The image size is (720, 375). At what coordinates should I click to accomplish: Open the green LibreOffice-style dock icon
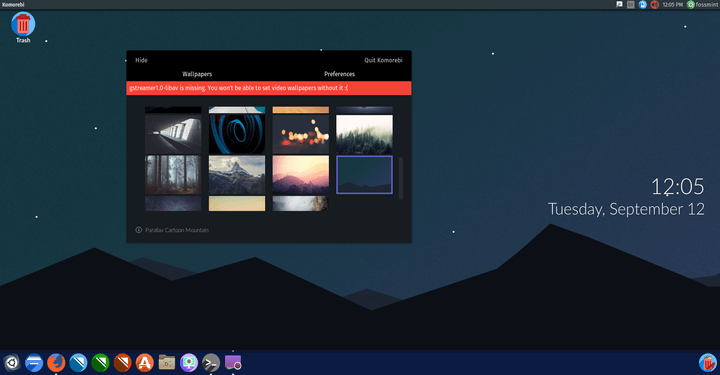click(100, 363)
